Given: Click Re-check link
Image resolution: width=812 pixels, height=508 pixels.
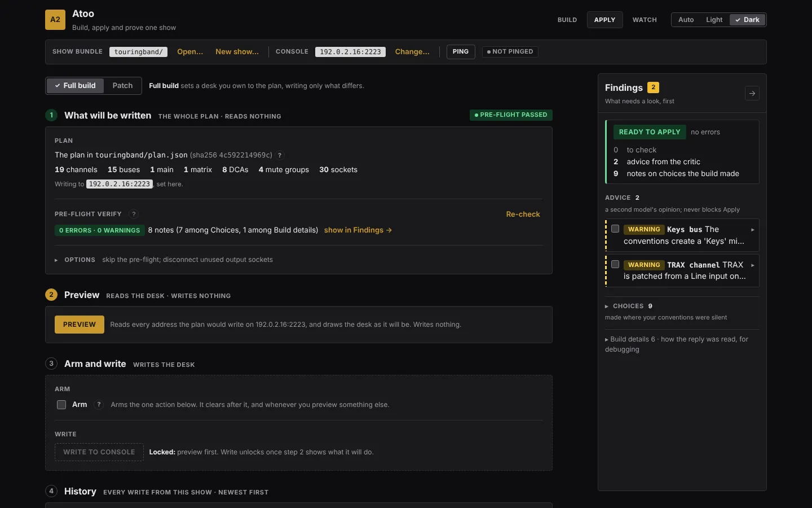Looking at the screenshot, I should click(x=523, y=214).
